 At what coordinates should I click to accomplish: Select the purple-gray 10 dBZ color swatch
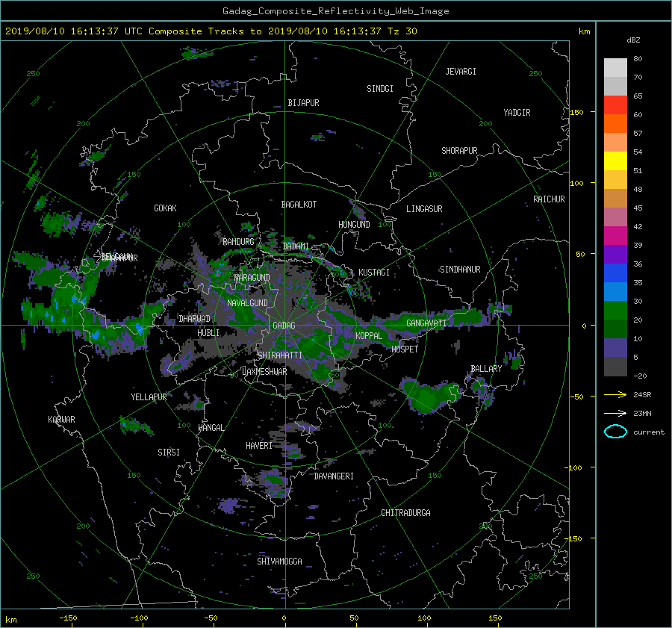[615, 348]
